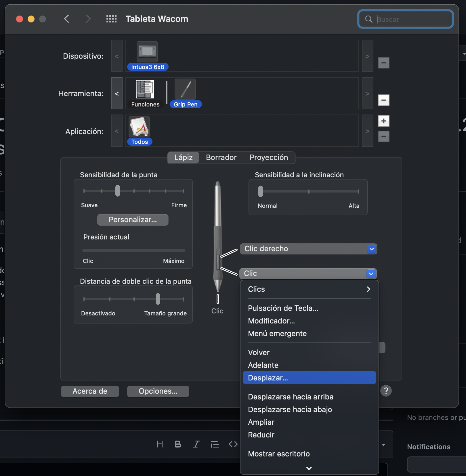Switch to the Borrador tab
Screen dimensions: 466x476
[221, 157]
